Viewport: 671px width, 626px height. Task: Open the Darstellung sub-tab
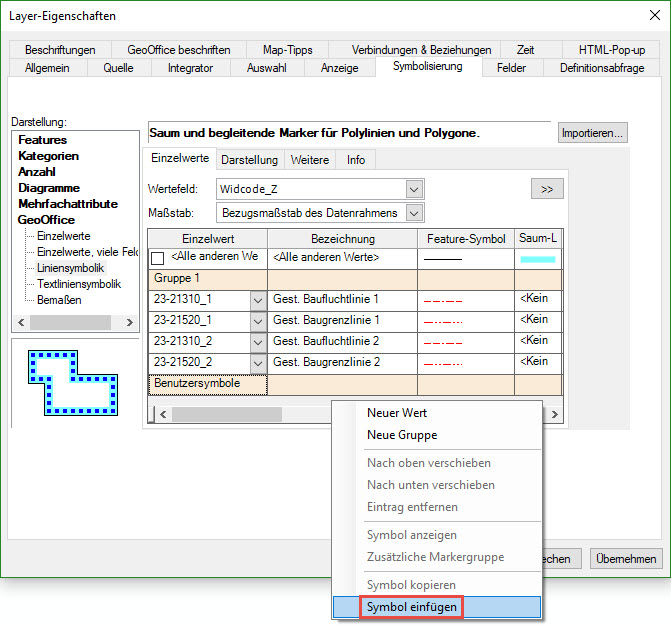coord(249,160)
